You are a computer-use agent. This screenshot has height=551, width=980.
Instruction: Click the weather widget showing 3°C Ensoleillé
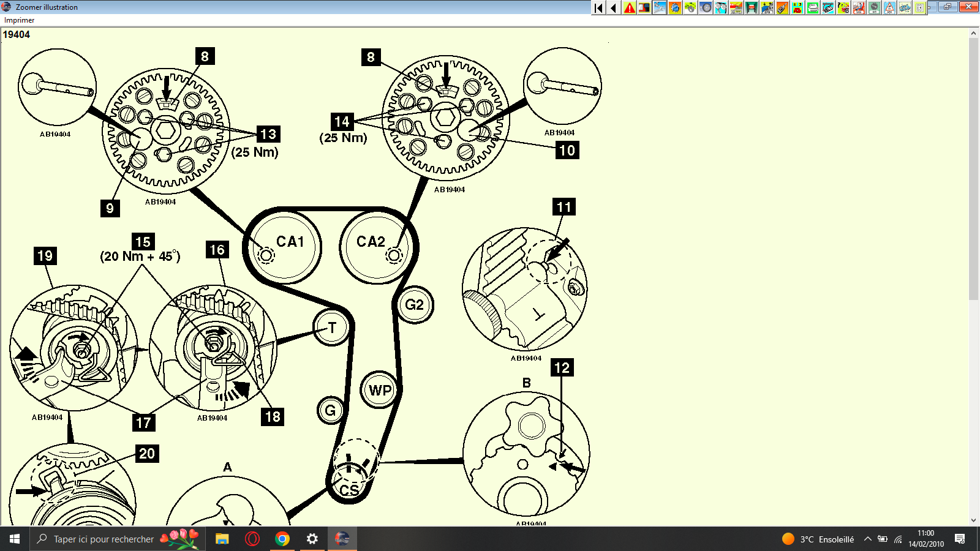pos(818,539)
